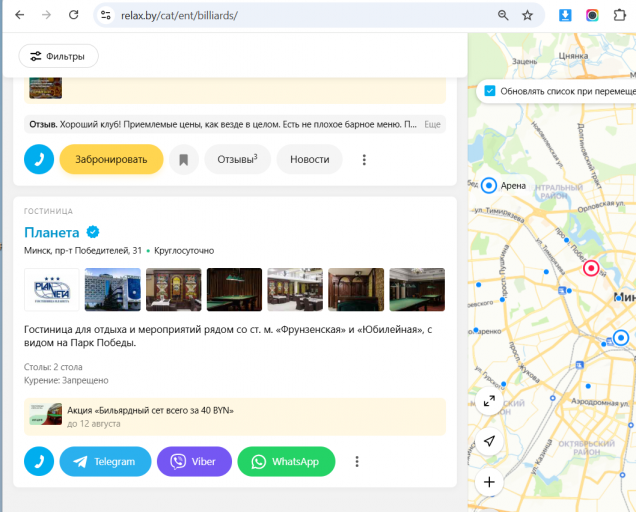Viewport: 636px width, 512px height.
Task: Click the promo image in the top yellow banner
Action: tap(45, 88)
